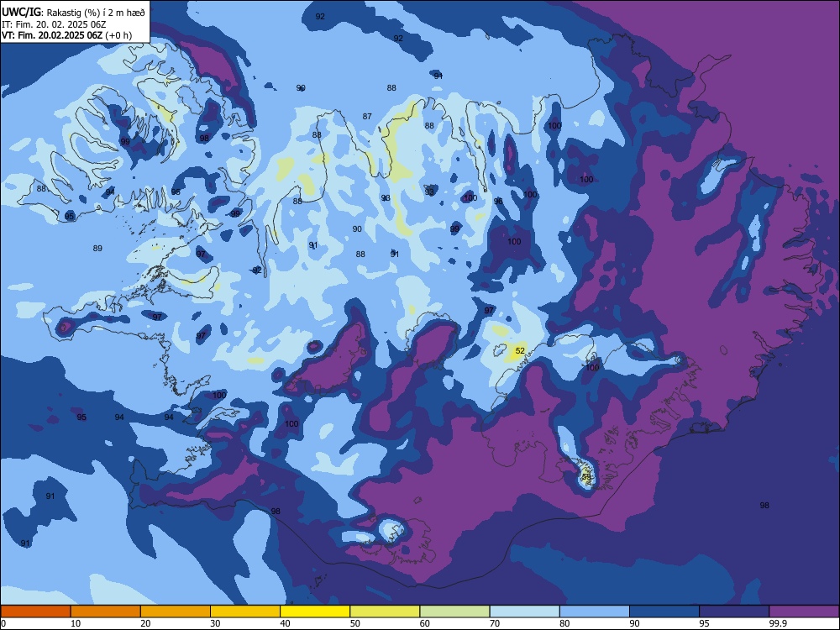Click the '70' tick label on the legend
This screenshot has height=630, width=840.
(x=495, y=623)
